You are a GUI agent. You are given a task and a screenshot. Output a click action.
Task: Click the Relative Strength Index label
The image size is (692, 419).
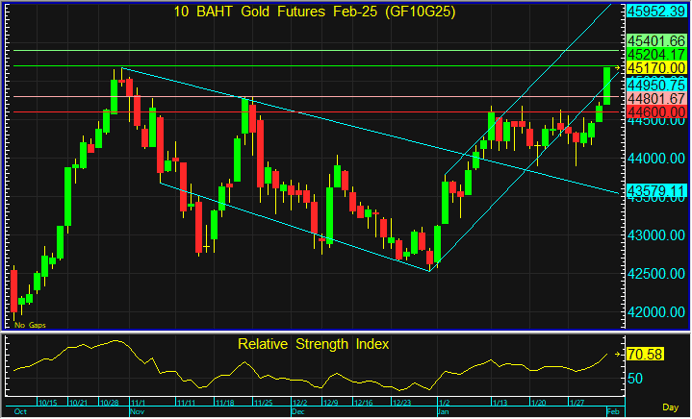[x=313, y=344]
